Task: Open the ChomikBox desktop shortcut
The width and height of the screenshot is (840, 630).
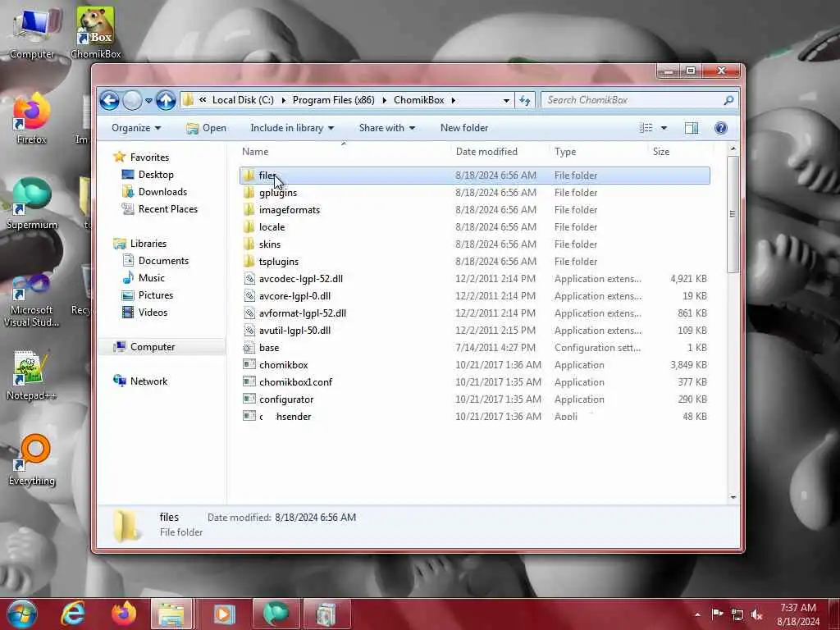Action: [x=95, y=32]
